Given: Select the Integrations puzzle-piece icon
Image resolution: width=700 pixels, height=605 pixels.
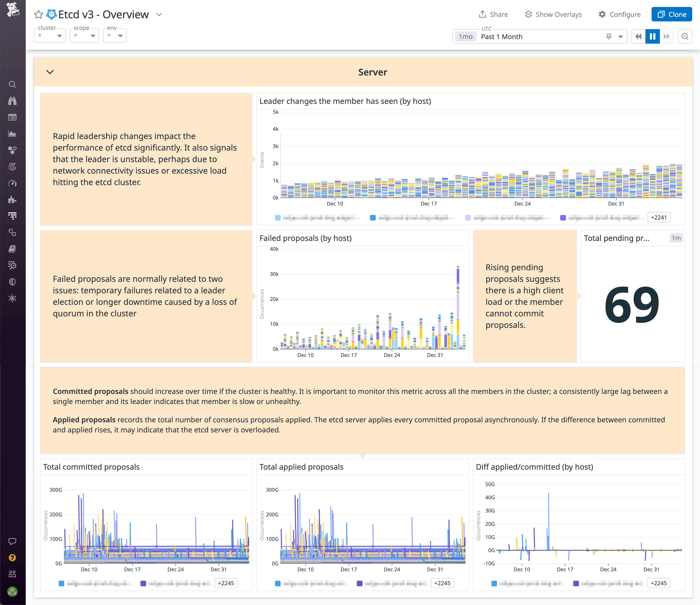Looking at the screenshot, I should click(x=13, y=199).
